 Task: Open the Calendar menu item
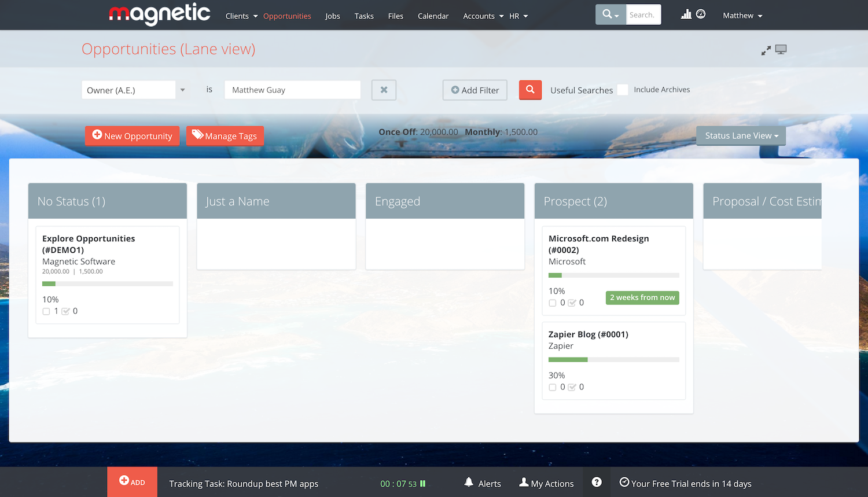433,16
